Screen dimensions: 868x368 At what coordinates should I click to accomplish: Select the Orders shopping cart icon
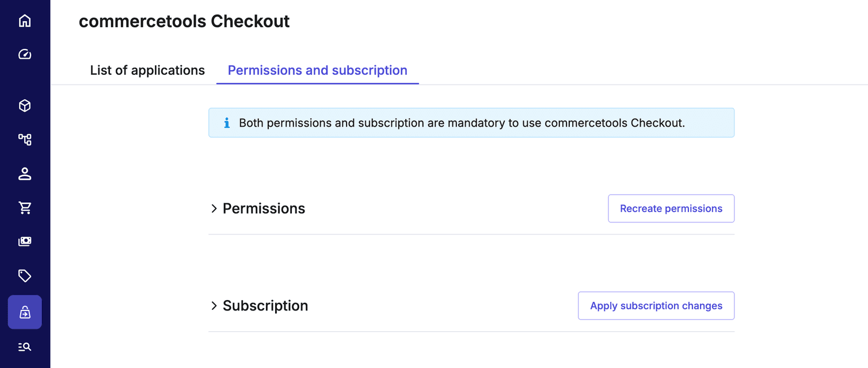click(x=25, y=207)
